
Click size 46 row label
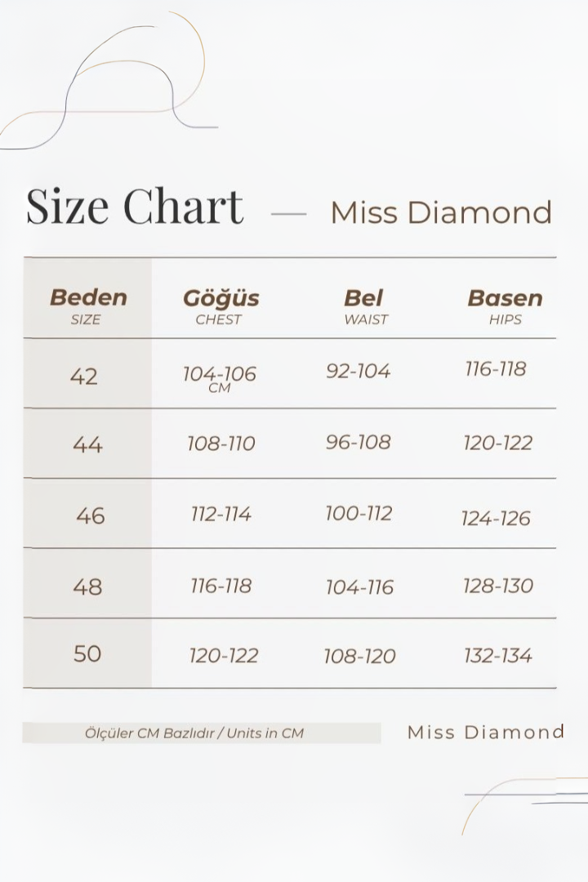[x=90, y=515]
